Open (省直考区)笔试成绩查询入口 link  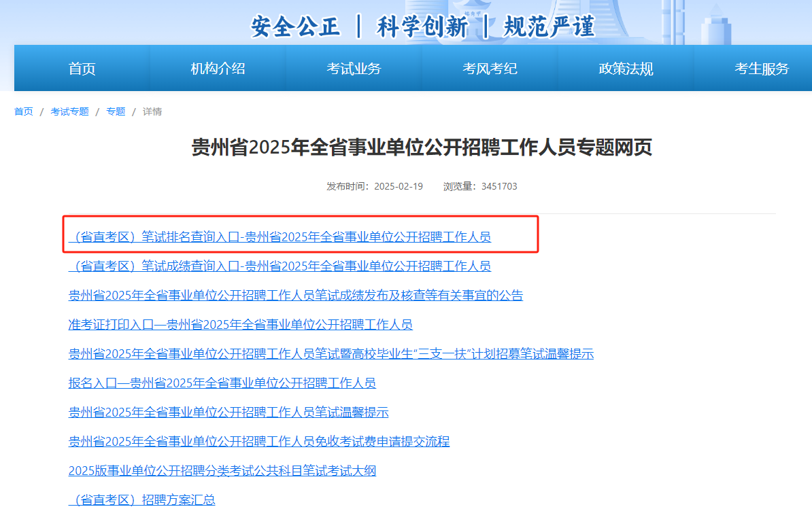click(280, 266)
